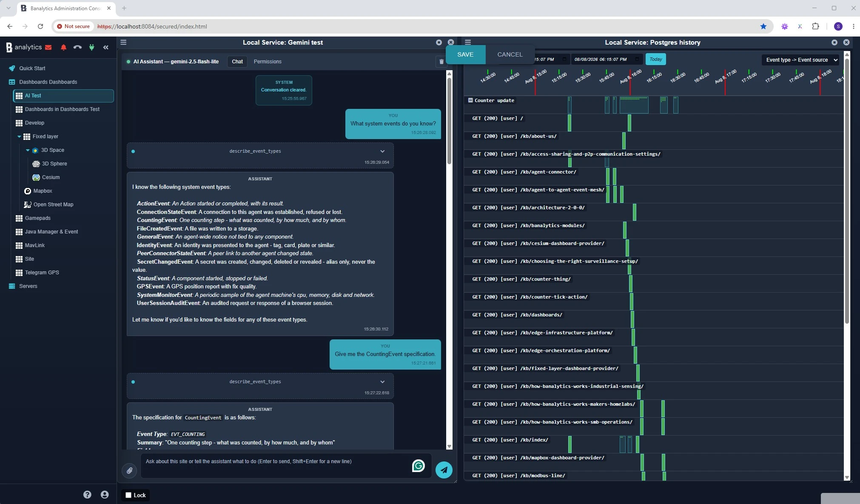
Task: Open the mail envelope icon in sidebar header
Action: point(48,47)
